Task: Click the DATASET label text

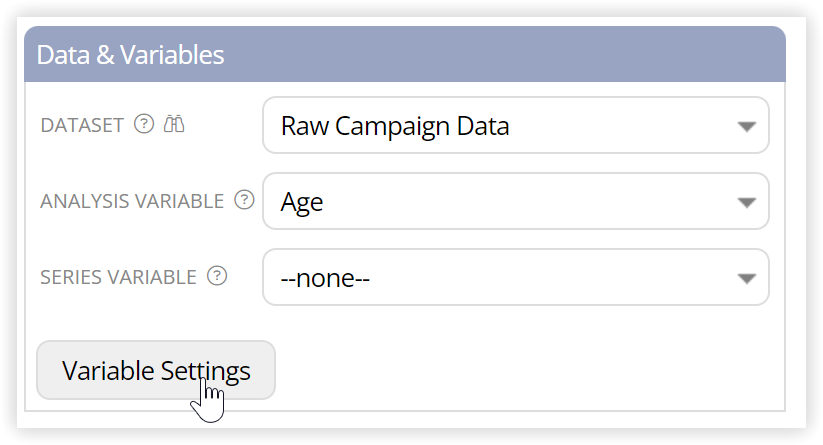Action: [82, 125]
